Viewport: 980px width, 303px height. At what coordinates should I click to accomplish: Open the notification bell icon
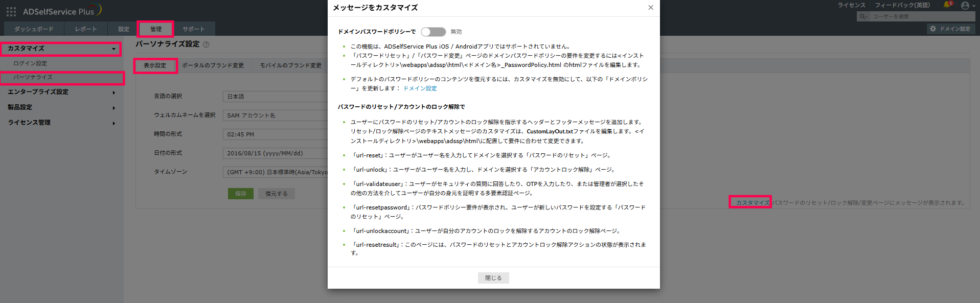947,5
